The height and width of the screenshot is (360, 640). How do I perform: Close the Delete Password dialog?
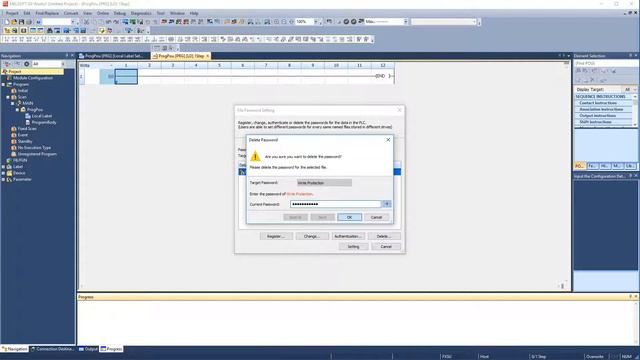click(388, 140)
